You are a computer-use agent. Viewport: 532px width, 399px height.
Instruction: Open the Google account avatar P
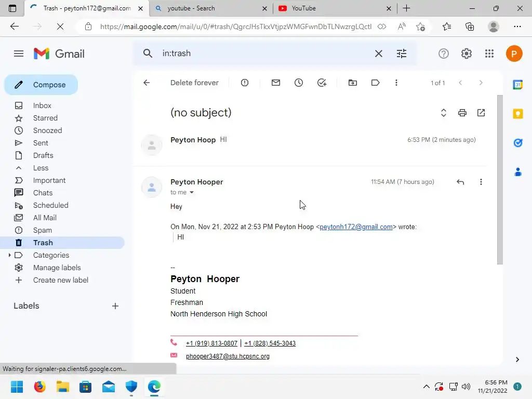pos(514,54)
